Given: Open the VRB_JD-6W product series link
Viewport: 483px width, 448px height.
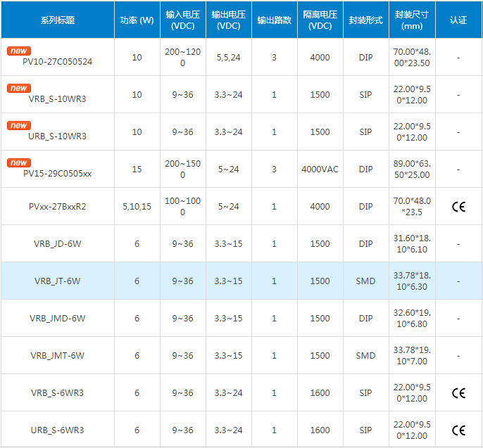Looking at the screenshot, I should 58,244.
